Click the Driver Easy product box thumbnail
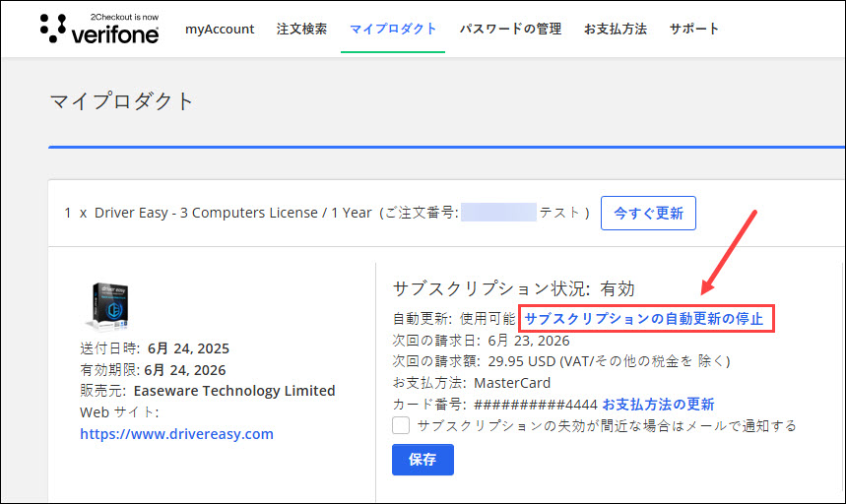Image resolution: width=846 pixels, height=504 pixels. pos(108,305)
